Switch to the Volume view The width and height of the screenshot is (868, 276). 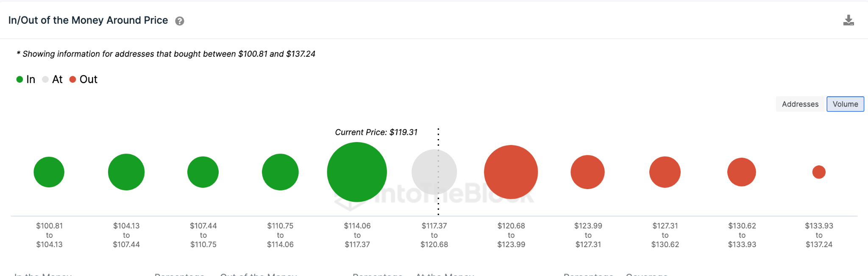pyautogui.click(x=845, y=104)
